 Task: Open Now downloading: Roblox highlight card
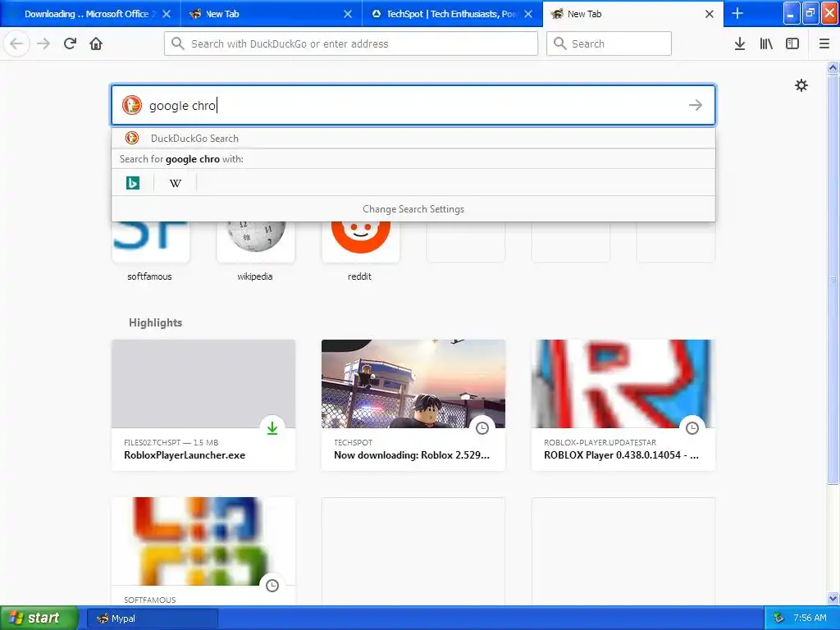pyautogui.click(x=413, y=405)
